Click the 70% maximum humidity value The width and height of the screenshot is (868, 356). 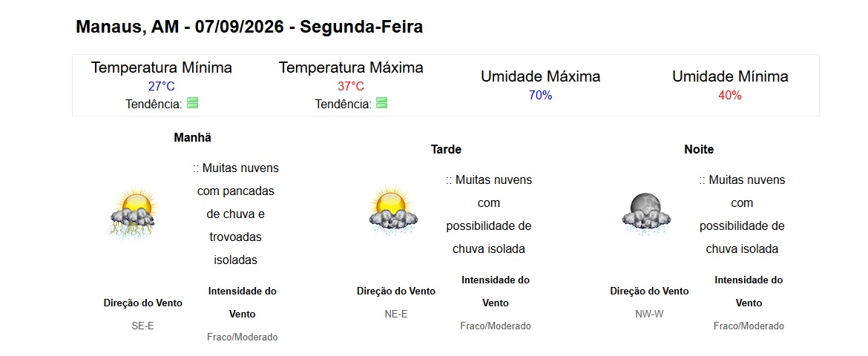tap(540, 95)
